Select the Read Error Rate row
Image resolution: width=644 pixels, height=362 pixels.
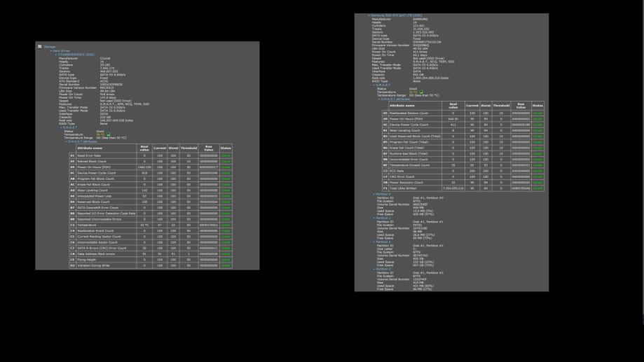(151, 156)
